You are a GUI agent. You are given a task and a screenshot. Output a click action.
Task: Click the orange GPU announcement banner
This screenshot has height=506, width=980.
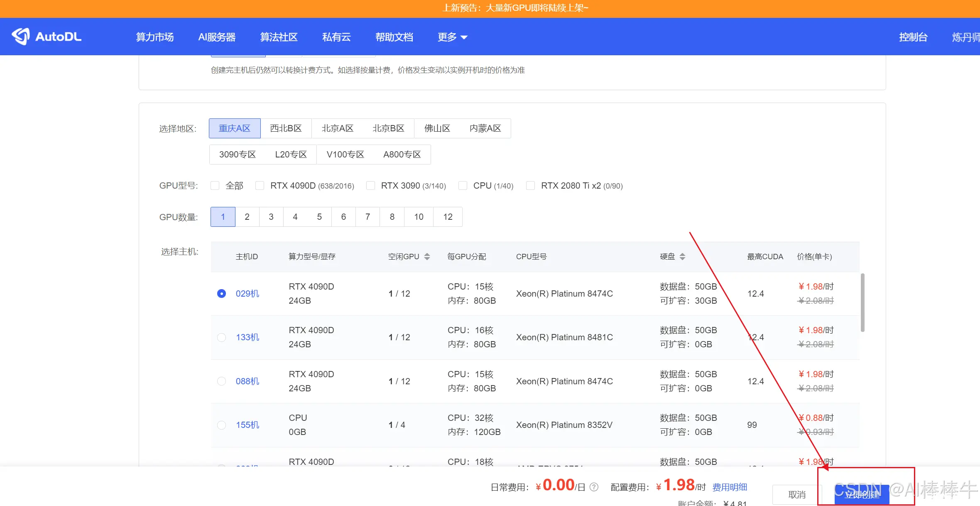pyautogui.click(x=490, y=8)
